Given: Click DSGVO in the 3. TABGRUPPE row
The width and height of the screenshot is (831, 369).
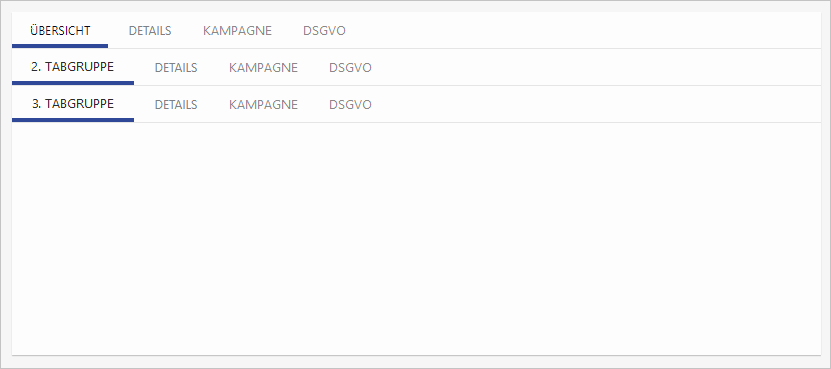Looking at the screenshot, I should (x=350, y=105).
